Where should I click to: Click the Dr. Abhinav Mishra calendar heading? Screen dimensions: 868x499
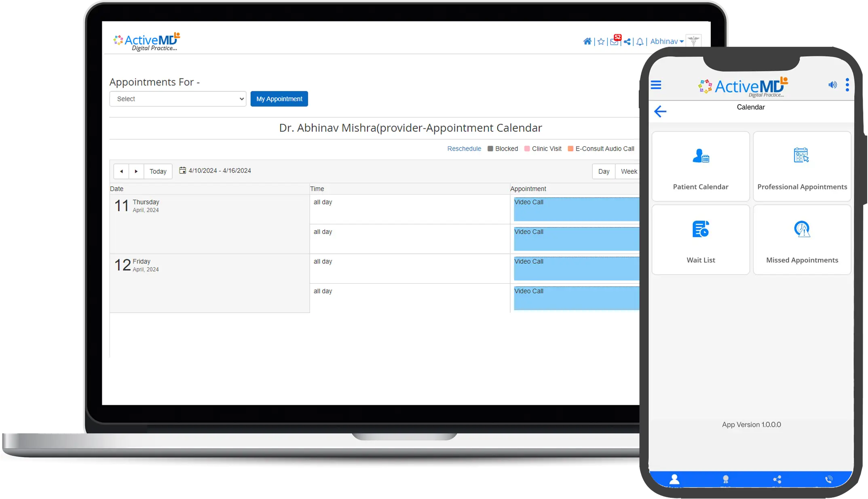410,128
